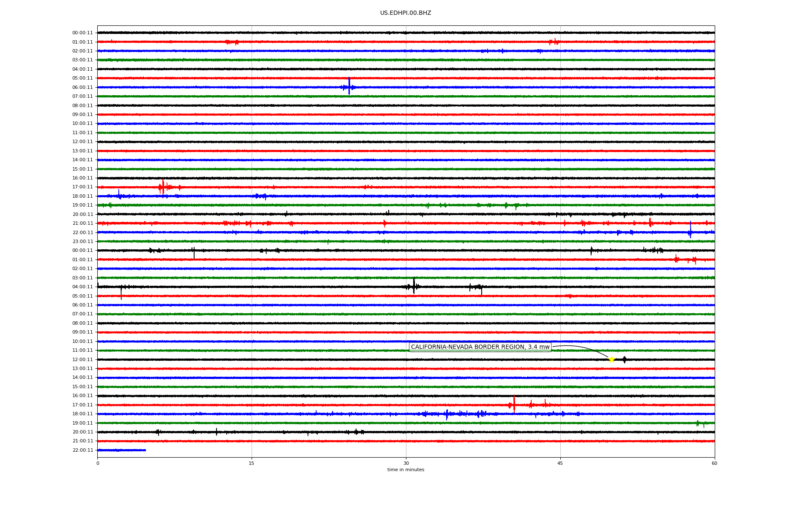812x508 pixels.
Task: Click the US.EDHPI.00.BHZ plot title
Action: pos(406,13)
